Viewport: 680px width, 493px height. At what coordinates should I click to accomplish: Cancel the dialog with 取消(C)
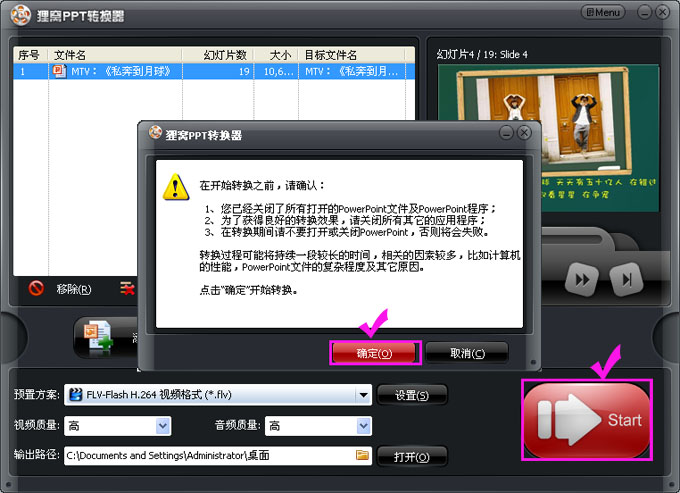(x=466, y=352)
